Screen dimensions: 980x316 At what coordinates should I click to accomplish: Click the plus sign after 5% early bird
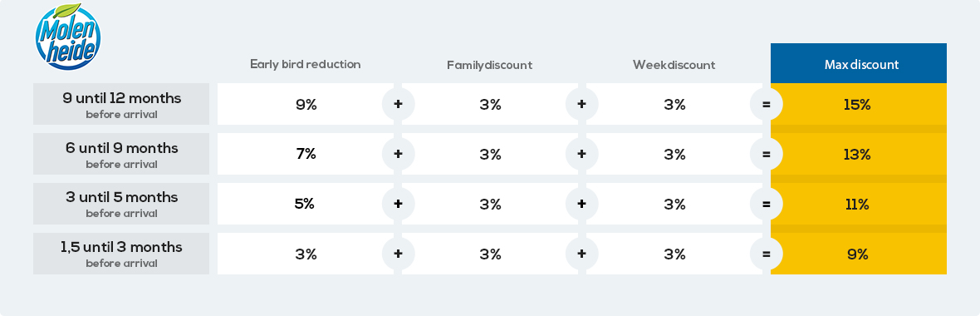[x=398, y=204]
